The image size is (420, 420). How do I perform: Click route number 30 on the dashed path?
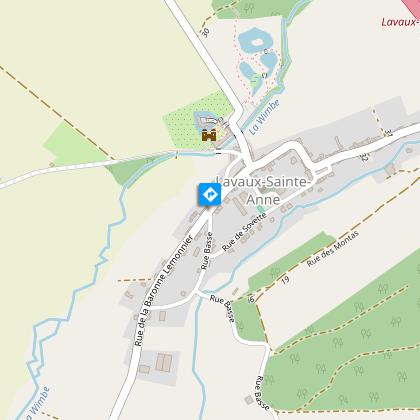[x=205, y=32]
